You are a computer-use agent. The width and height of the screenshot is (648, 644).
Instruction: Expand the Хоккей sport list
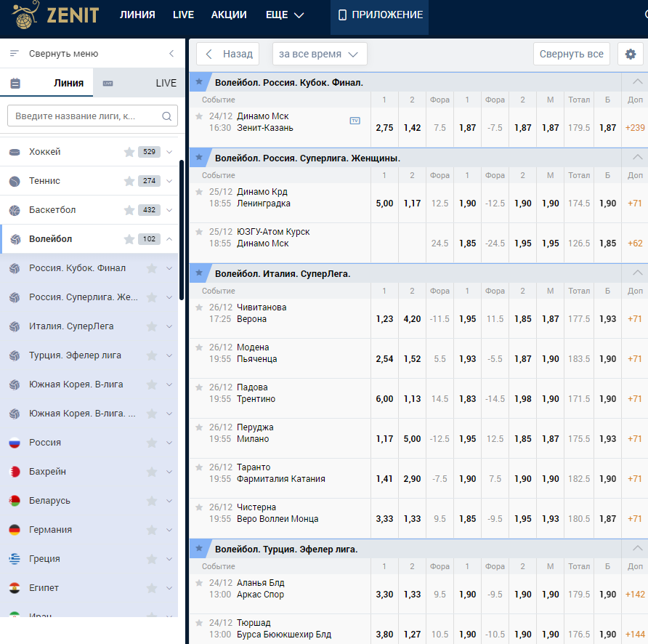pyautogui.click(x=169, y=152)
